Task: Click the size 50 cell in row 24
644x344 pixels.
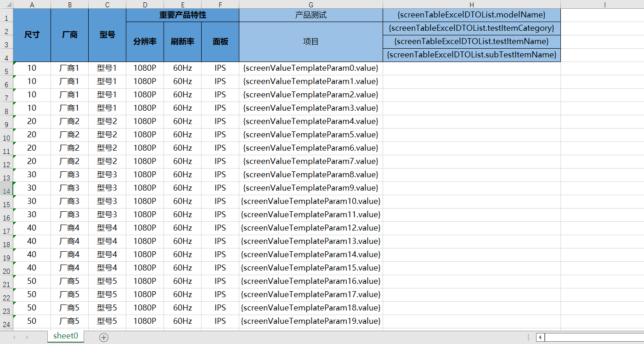Action: [x=32, y=321]
